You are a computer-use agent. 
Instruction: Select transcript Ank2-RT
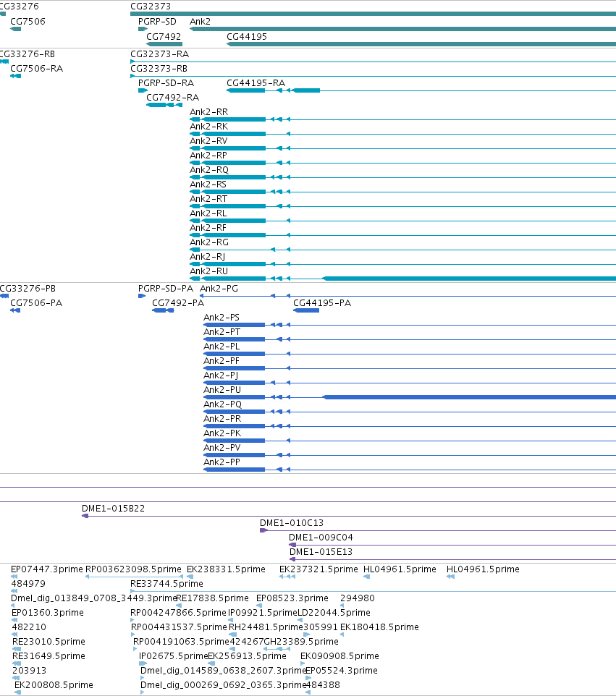tap(208, 199)
